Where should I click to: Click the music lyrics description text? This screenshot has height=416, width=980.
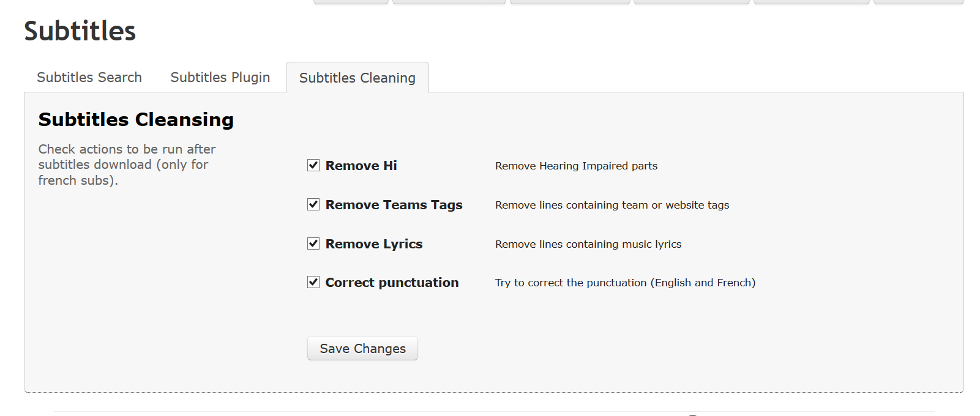coord(588,244)
